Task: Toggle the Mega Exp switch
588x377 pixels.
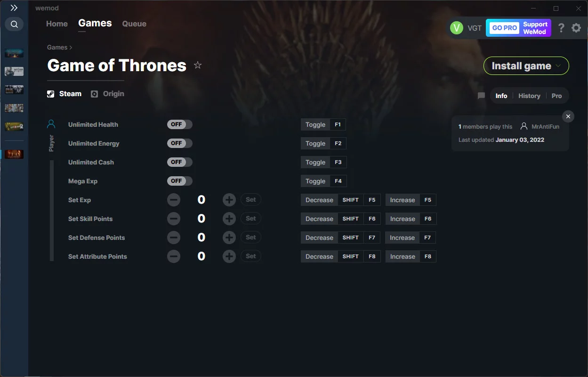Action: pos(180,181)
